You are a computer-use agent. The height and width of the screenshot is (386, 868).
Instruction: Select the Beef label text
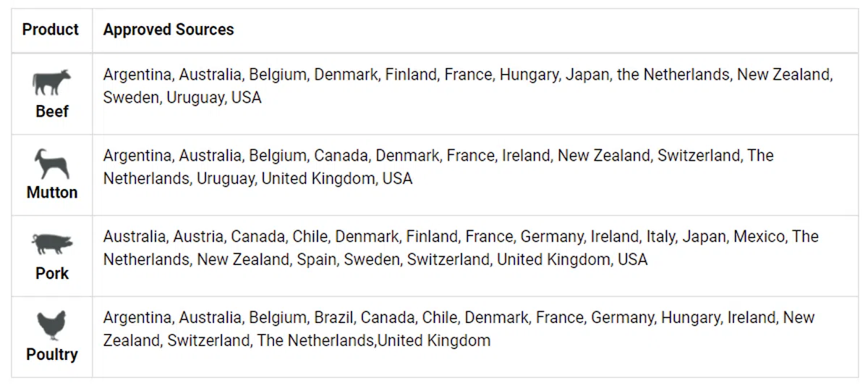(52, 112)
